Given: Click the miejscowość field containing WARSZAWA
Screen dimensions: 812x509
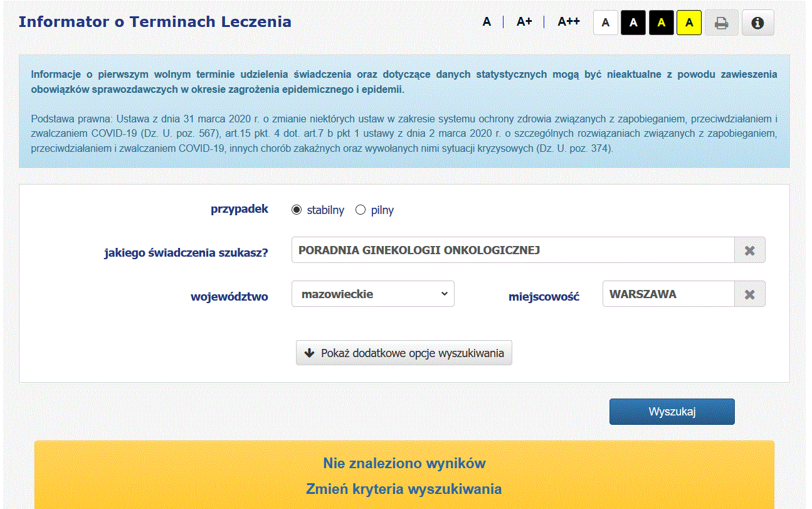Looking at the screenshot, I should click(x=668, y=294).
